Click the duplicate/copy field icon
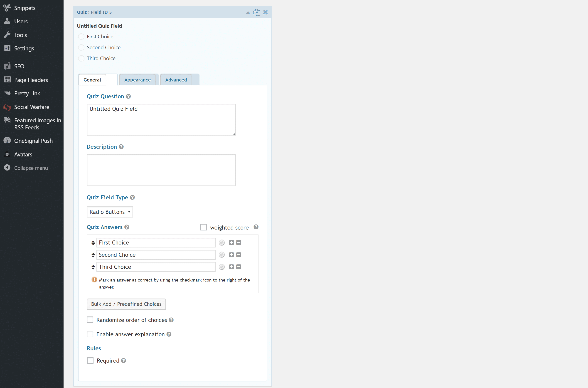This screenshot has width=588, height=388. tap(257, 12)
